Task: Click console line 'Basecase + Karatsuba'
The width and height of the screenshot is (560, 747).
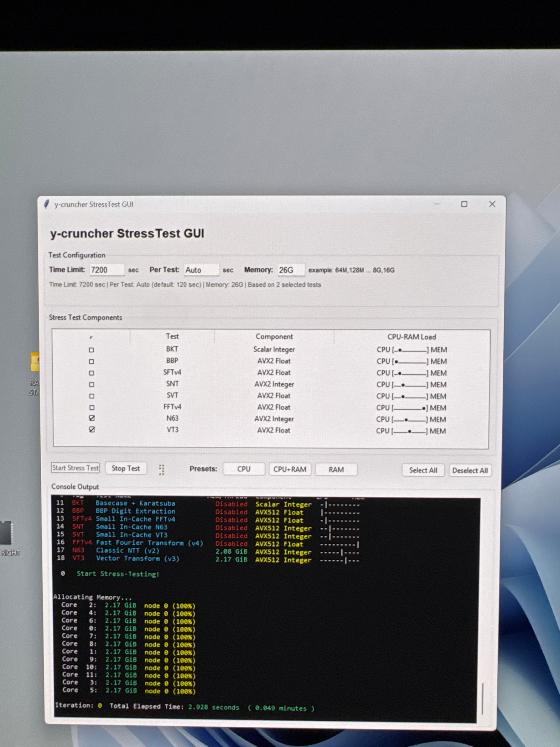Action: point(135,504)
